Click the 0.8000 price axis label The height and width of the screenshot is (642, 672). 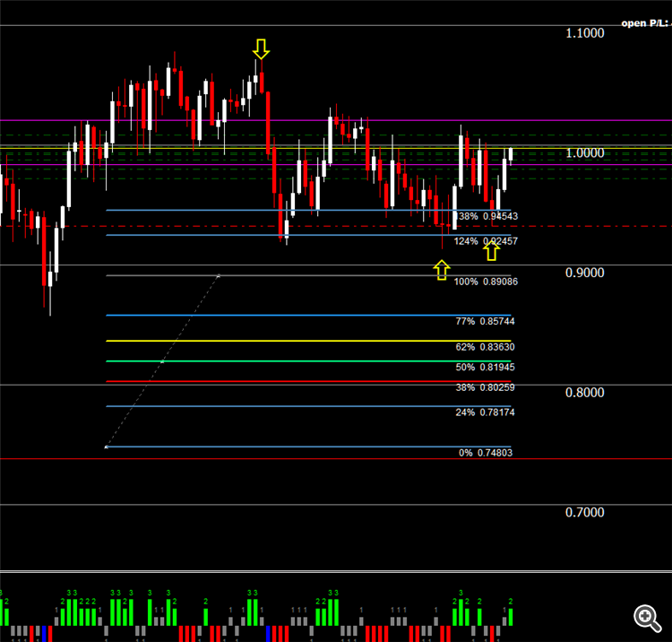click(x=584, y=393)
